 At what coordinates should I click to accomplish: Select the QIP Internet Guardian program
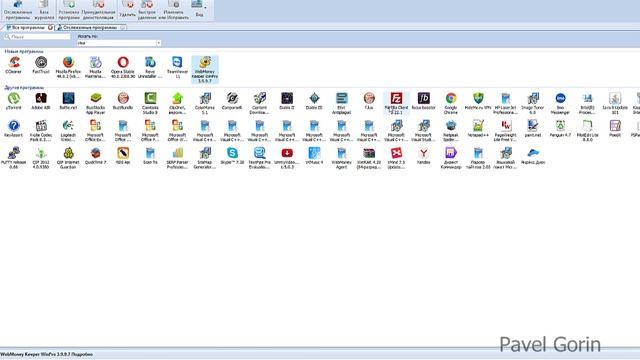[68, 158]
